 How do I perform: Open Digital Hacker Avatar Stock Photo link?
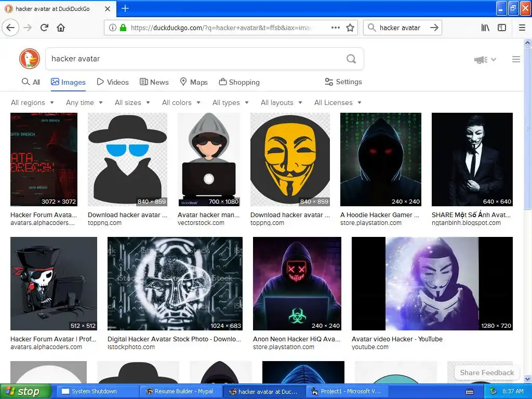coord(174,339)
